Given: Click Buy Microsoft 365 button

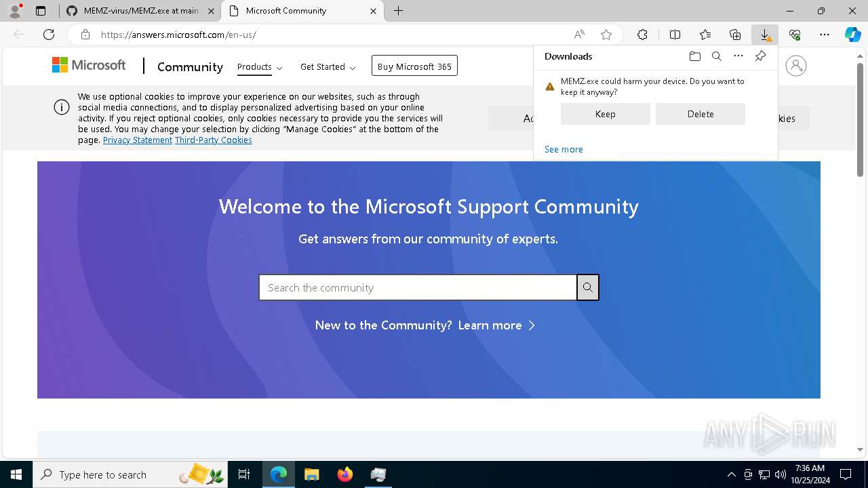Looking at the screenshot, I should pos(414,66).
